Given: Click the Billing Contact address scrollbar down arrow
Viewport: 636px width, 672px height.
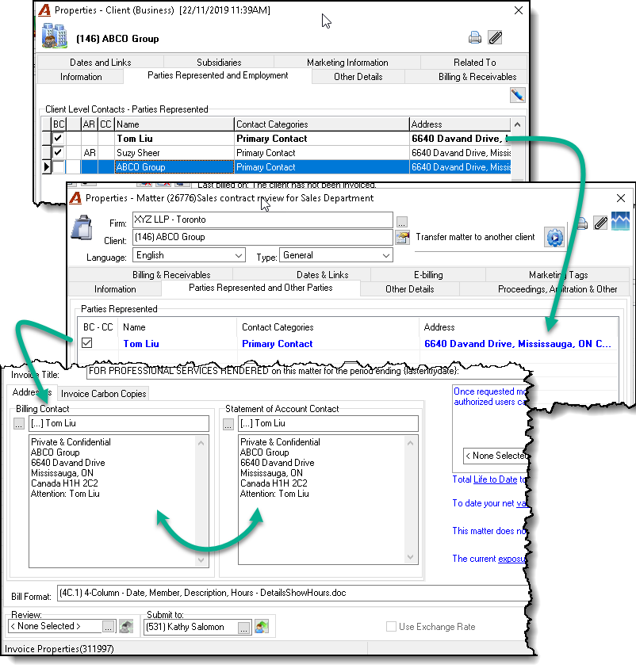Looking at the screenshot, I should click(x=201, y=560).
